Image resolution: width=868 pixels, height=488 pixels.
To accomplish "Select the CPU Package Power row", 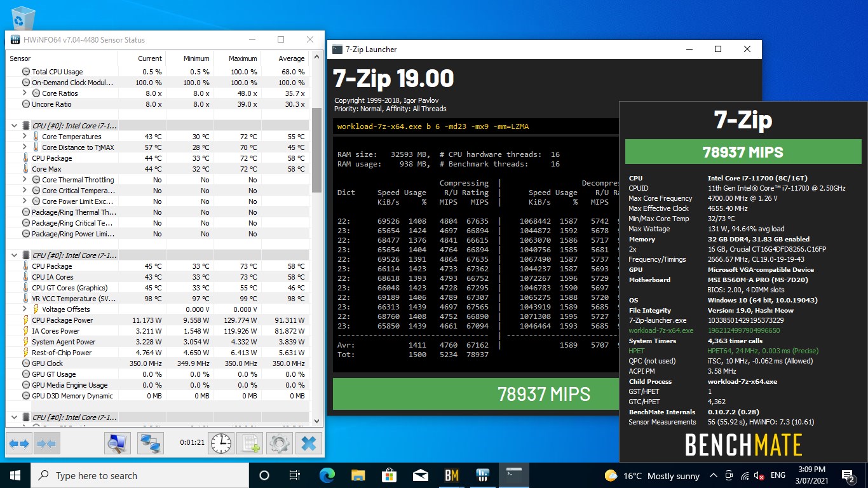I will coord(157,320).
